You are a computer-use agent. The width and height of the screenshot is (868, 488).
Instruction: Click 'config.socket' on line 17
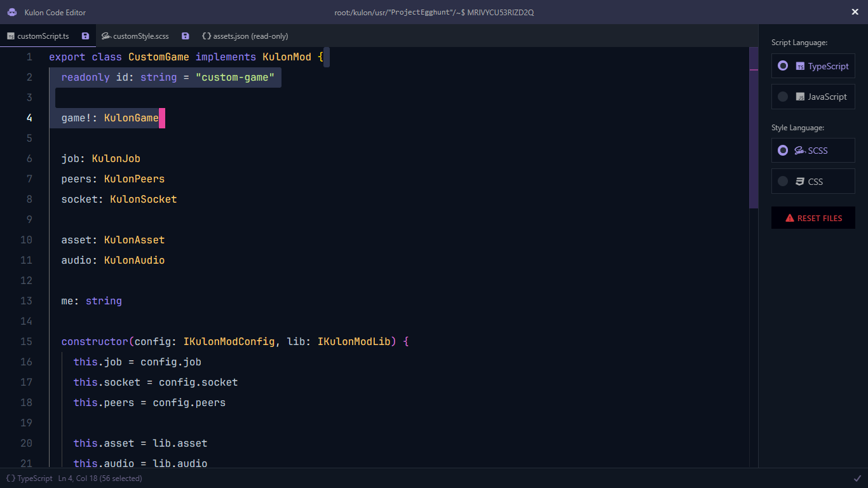click(198, 383)
